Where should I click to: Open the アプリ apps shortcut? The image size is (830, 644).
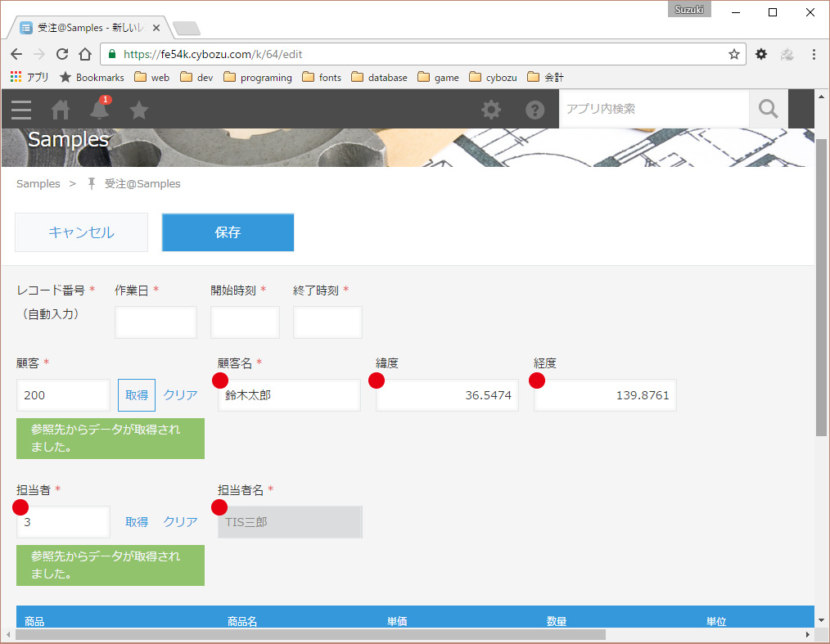[29, 77]
